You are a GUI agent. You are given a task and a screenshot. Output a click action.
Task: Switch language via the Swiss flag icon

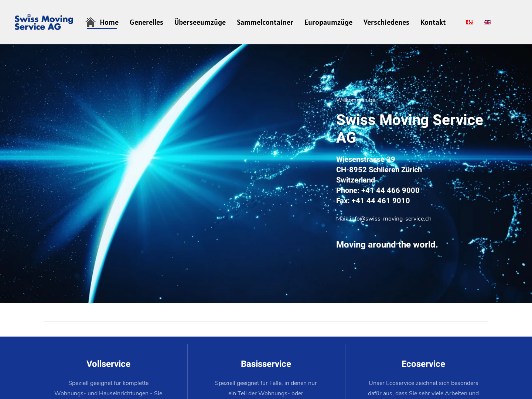[470, 22]
